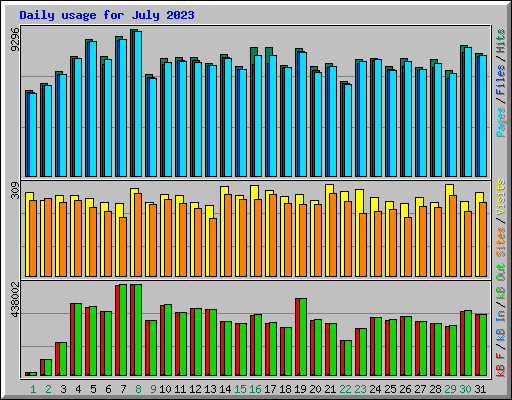
Task: Click day 7 on the x-axis
Action: point(123,389)
